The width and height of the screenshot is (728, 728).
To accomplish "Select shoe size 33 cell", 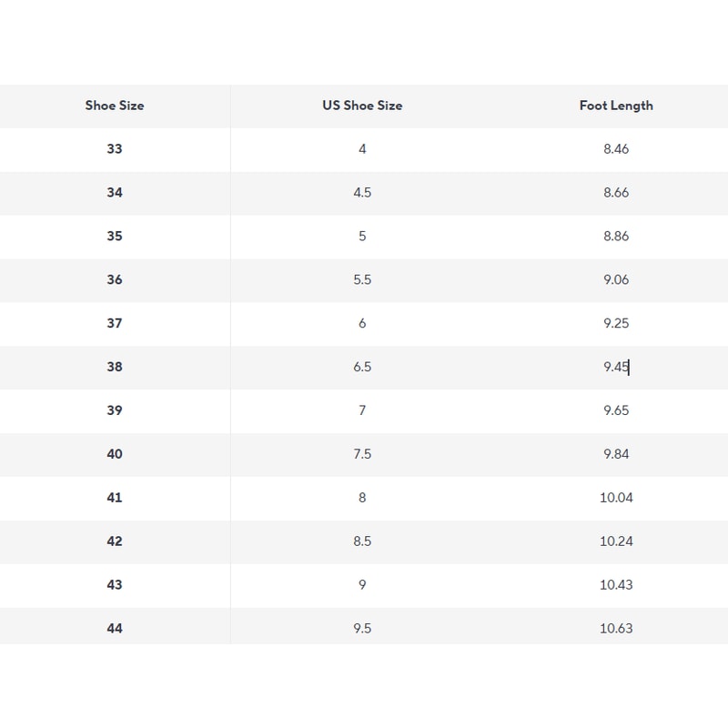I will tap(115, 149).
